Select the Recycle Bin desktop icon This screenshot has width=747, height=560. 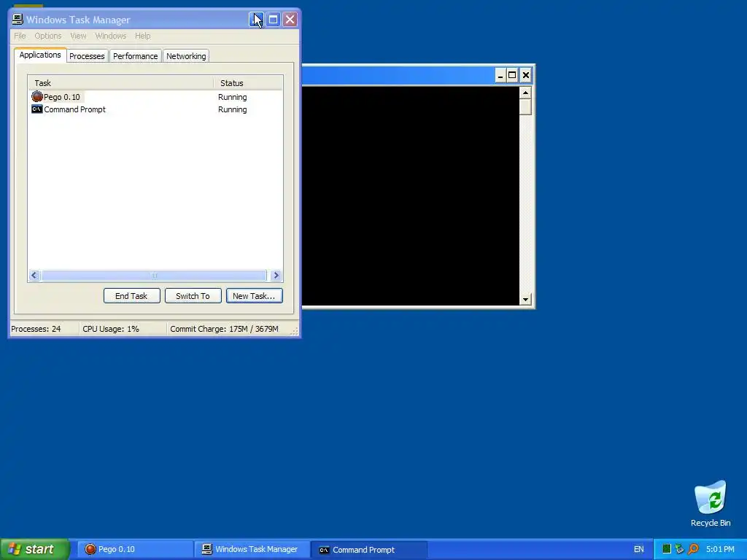(711, 504)
